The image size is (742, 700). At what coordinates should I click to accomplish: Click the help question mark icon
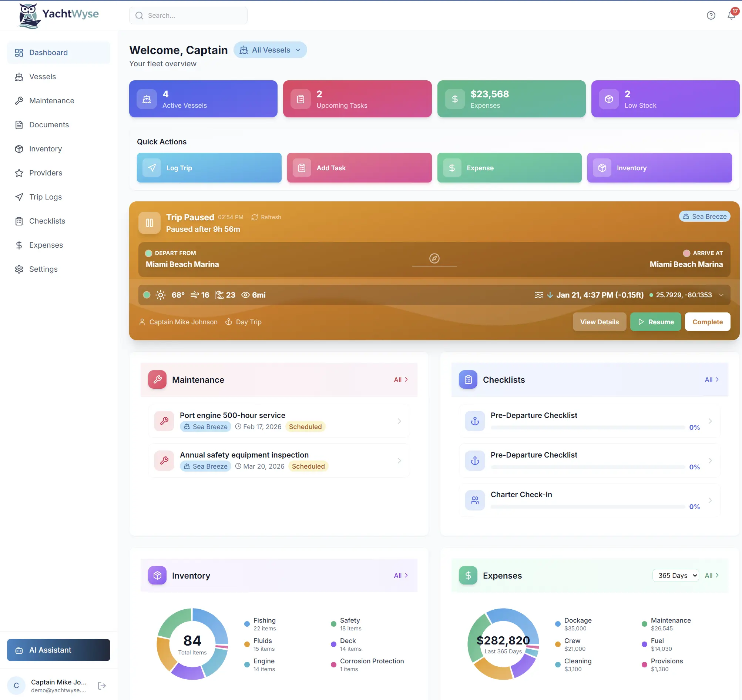[711, 15]
